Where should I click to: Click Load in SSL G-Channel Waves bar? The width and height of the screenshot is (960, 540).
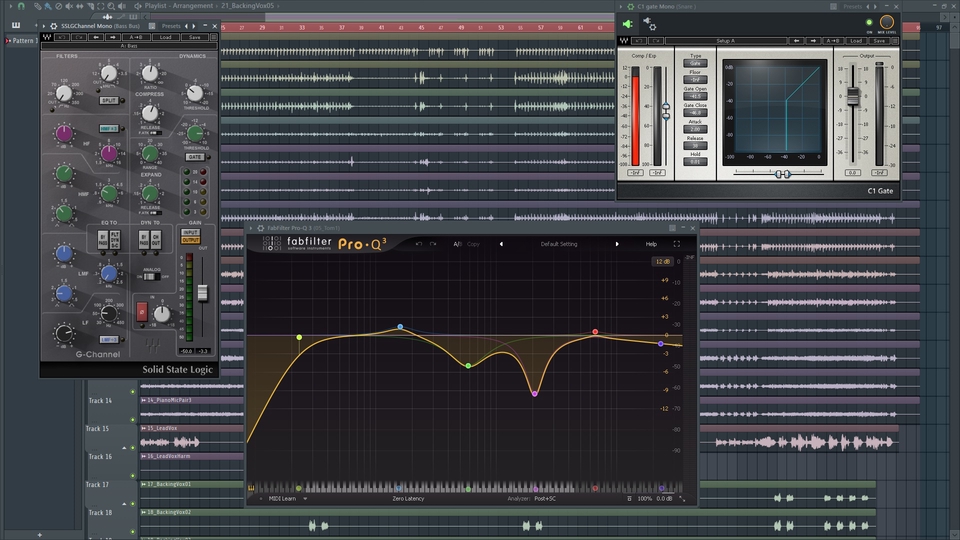point(165,37)
